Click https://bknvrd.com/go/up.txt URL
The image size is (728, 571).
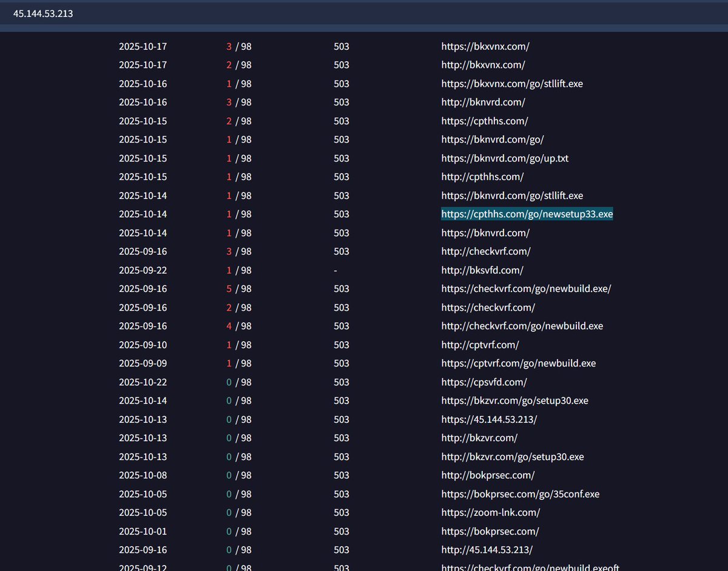coord(505,158)
